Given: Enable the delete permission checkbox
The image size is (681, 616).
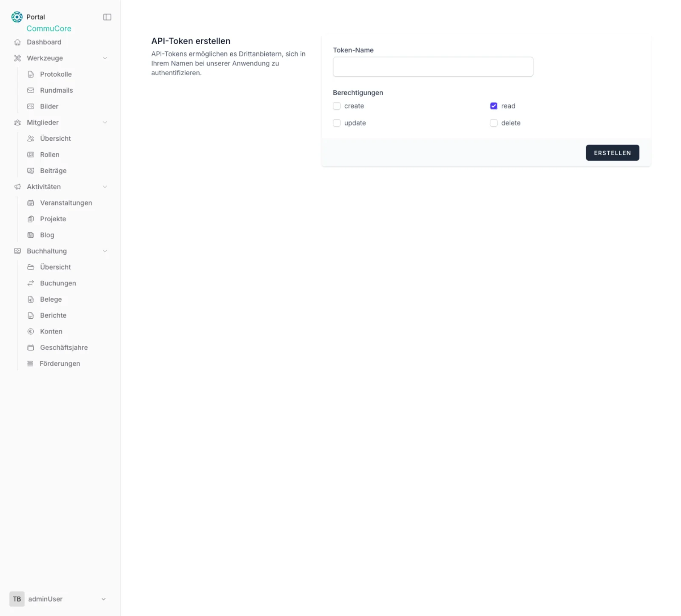Looking at the screenshot, I should [x=494, y=123].
